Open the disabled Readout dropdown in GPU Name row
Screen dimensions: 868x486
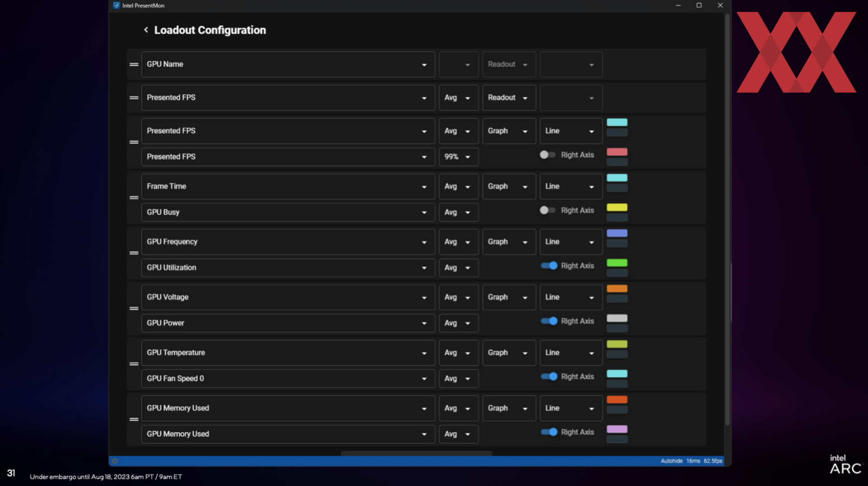(509, 65)
